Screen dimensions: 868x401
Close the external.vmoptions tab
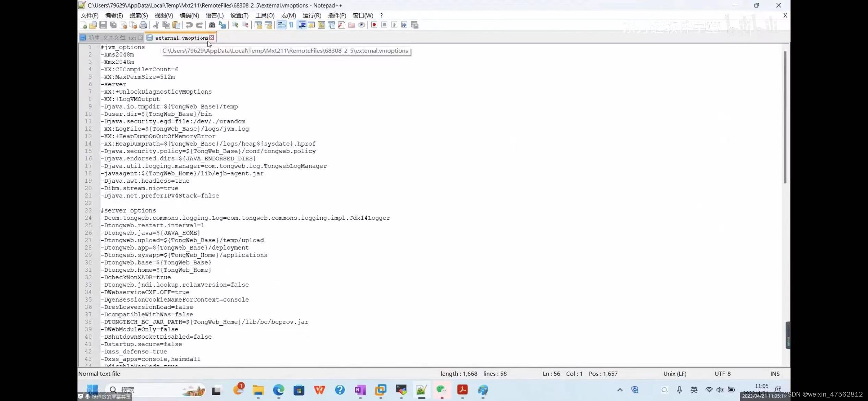(x=212, y=38)
